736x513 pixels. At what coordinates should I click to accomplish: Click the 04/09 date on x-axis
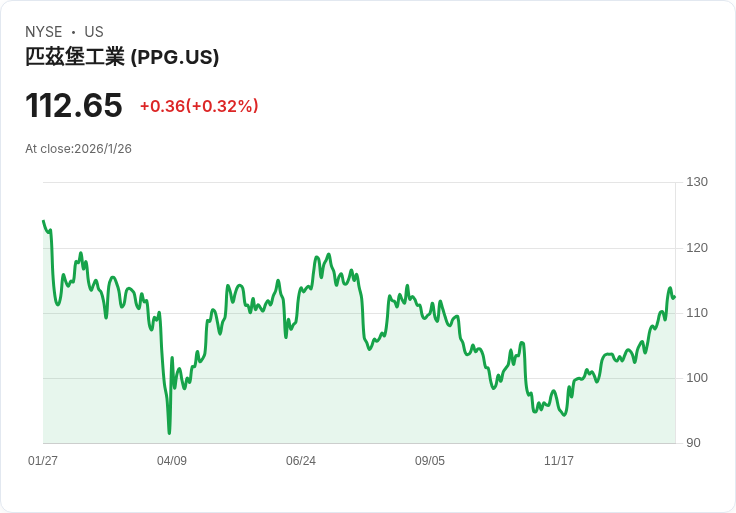pos(172,461)
